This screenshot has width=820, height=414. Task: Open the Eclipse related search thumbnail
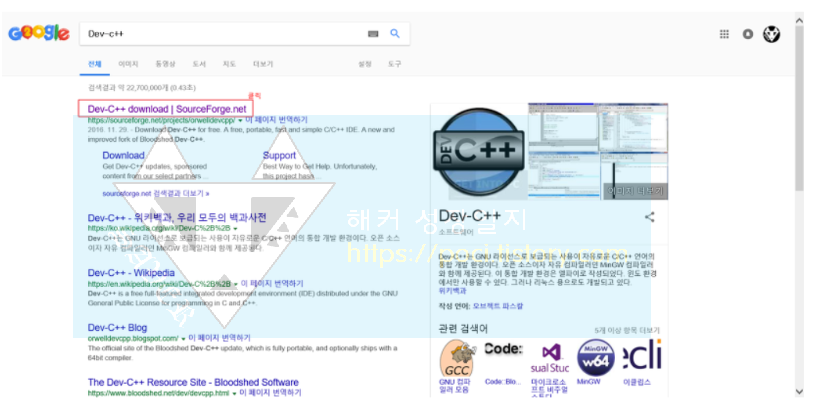(642, 355)
